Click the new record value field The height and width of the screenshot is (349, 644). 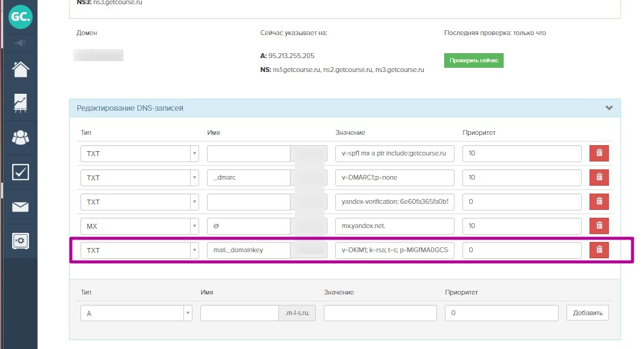coord(380,313)
